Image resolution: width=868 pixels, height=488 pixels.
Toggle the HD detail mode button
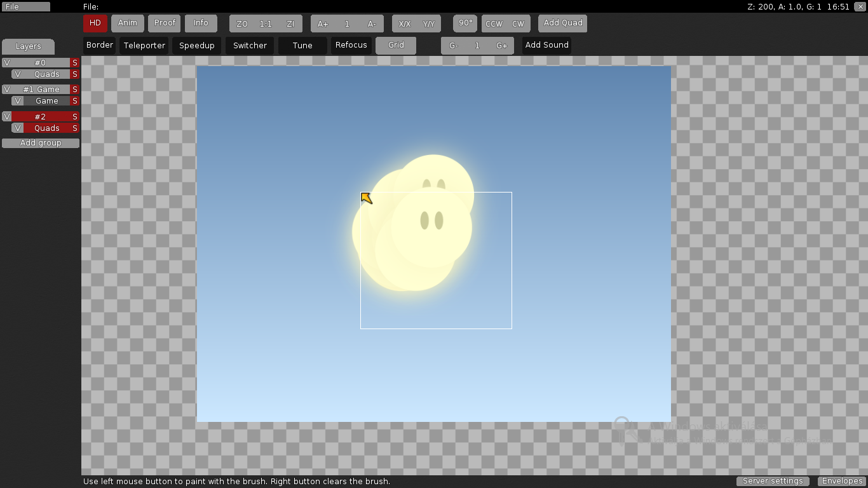pyautogui.click(x=95, y=24)
